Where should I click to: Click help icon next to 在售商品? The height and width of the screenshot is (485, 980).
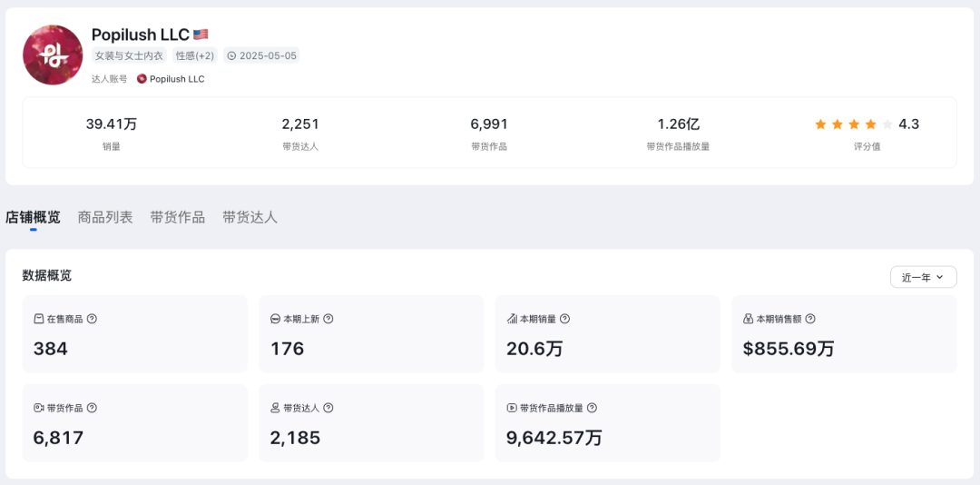[x=92, y=319]
